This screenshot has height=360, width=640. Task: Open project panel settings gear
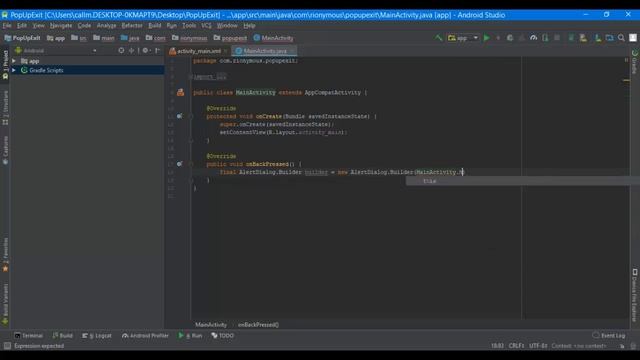145,51
